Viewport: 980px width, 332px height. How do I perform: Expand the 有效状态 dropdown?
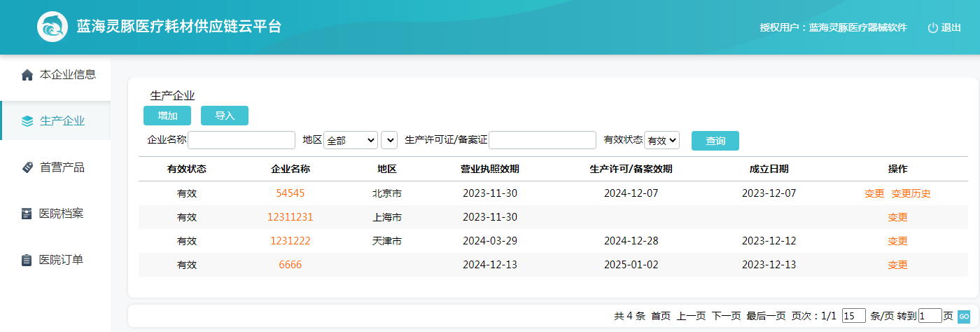coord(661,140)
